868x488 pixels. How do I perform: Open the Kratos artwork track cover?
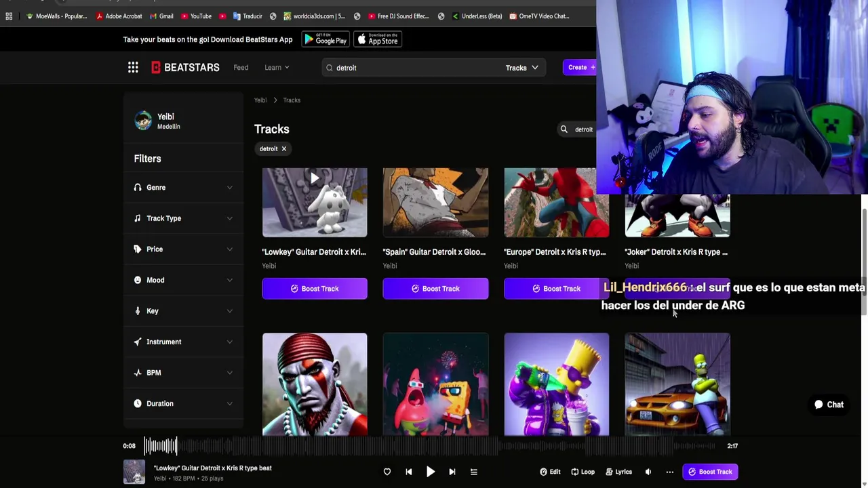pos(315,384)
